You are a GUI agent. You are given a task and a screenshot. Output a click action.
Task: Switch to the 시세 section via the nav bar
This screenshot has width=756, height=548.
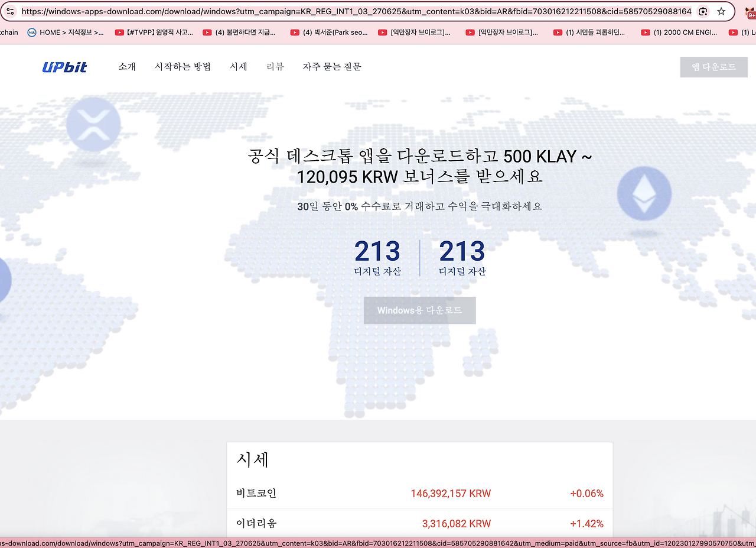tap(239, 67)
